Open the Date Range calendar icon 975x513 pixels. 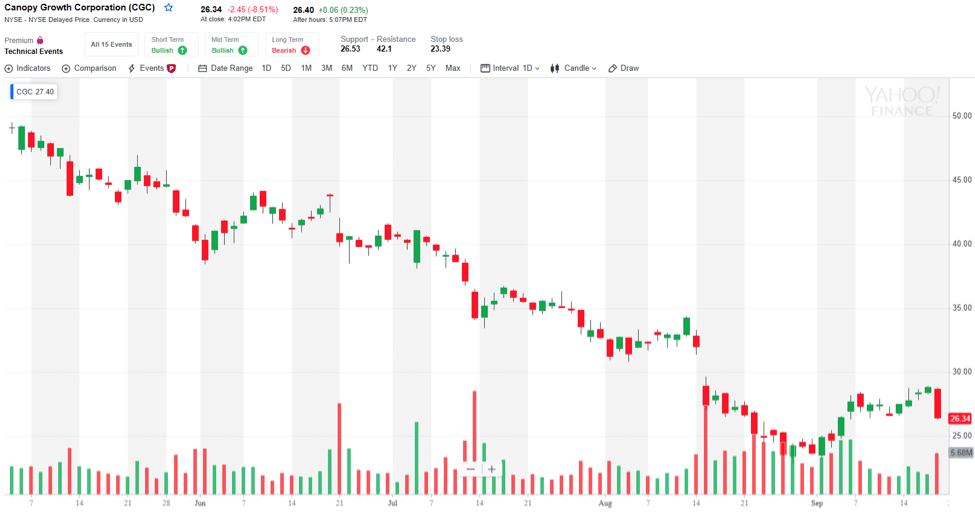pos(202,68)
